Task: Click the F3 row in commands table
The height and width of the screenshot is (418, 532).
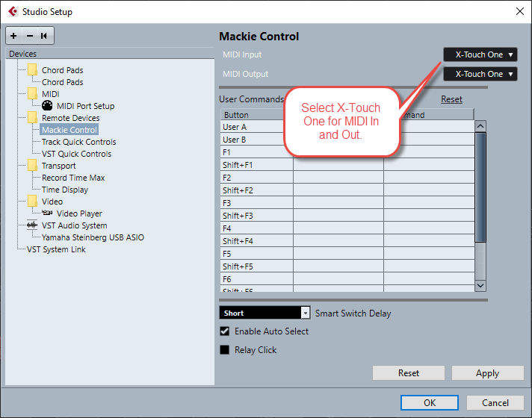Action: coord(347,203)
